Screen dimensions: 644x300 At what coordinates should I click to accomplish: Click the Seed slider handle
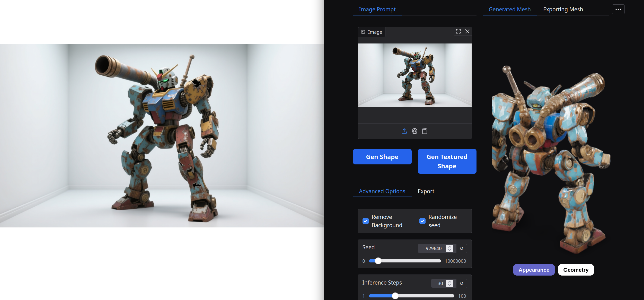coord(378,261)
